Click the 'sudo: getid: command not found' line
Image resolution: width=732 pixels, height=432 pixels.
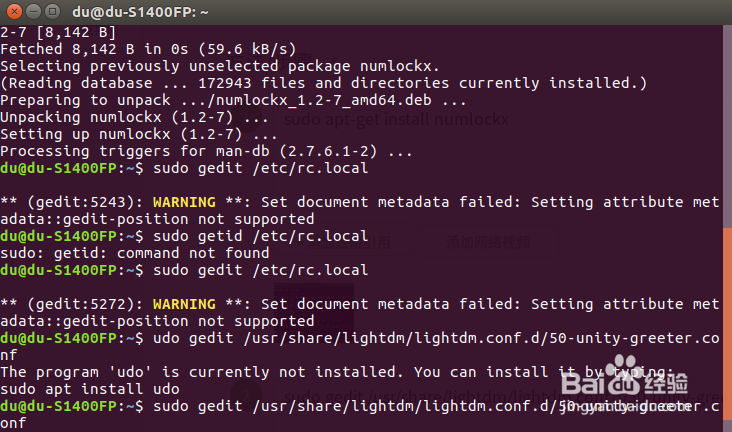click(134, 254)
